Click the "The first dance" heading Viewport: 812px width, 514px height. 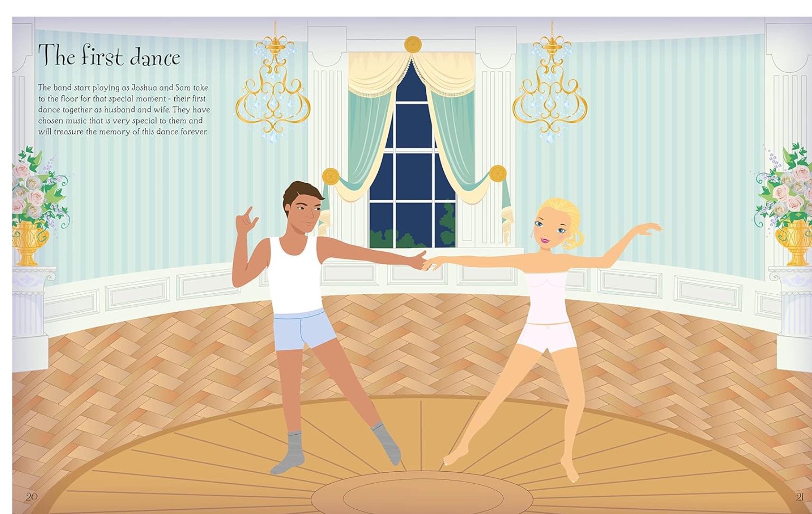tap(109, 56)
